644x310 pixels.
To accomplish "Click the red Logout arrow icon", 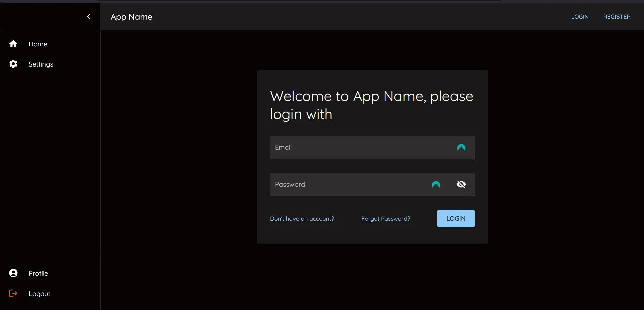I will click(x=13, y=293).
